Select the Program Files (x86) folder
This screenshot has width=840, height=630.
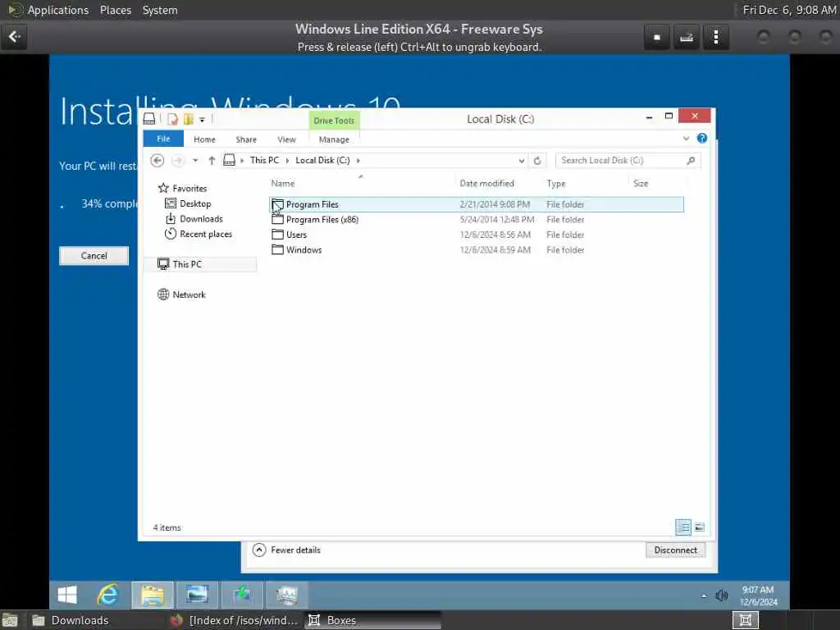coord(477,220)
